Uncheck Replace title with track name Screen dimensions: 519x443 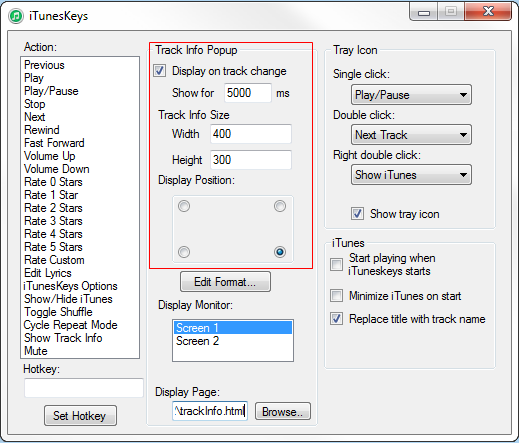tap(336, 319)
